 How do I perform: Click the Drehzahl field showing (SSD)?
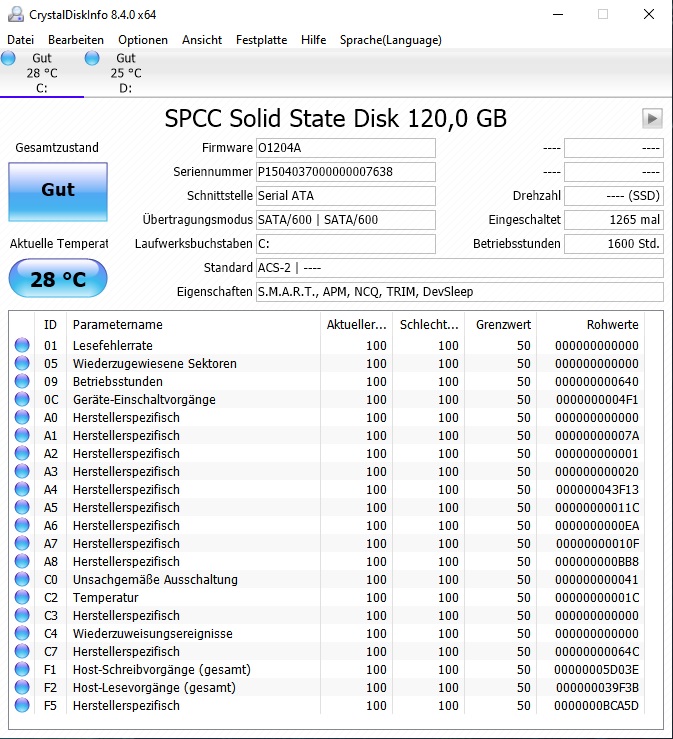(x=614, y=196)
